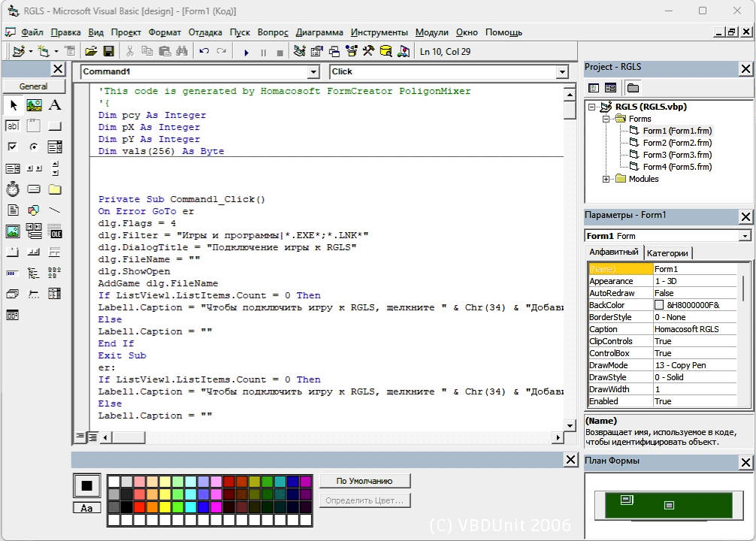756x541 pixels.
Task: Expand the Modules folder in project tree
Action: [x=606, y=179]
